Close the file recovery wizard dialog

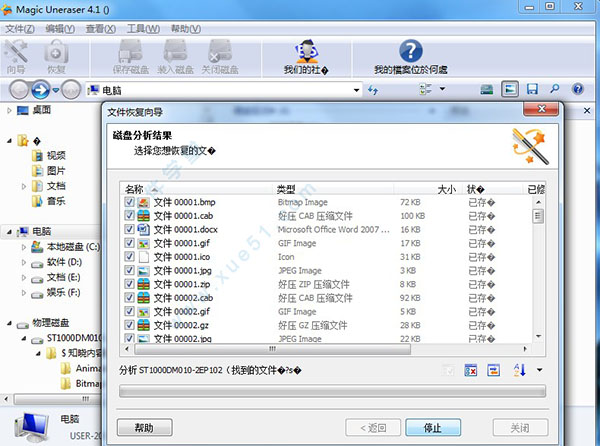(541, 109)
